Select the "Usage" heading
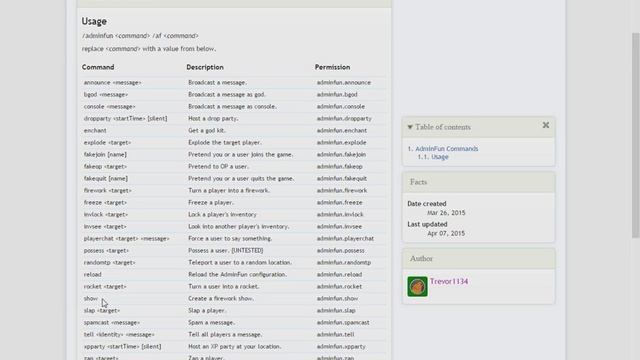This screenshot has height=360, width=640. click(x=94, y=21)
